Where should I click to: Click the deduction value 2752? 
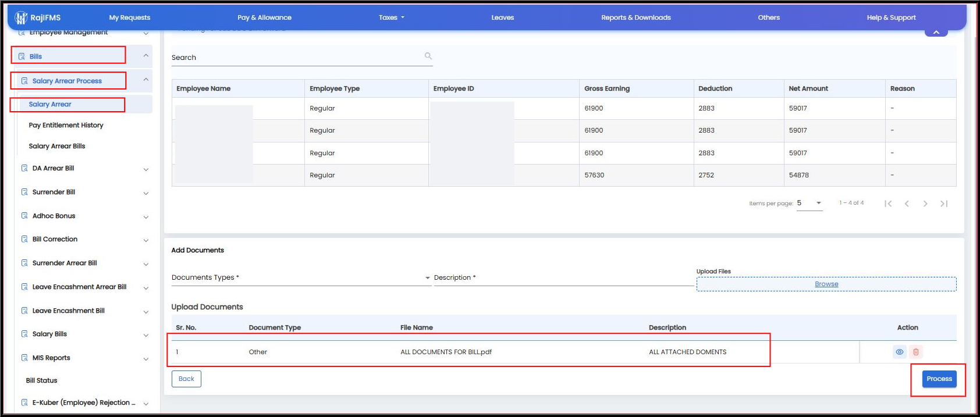click(706, 175)
